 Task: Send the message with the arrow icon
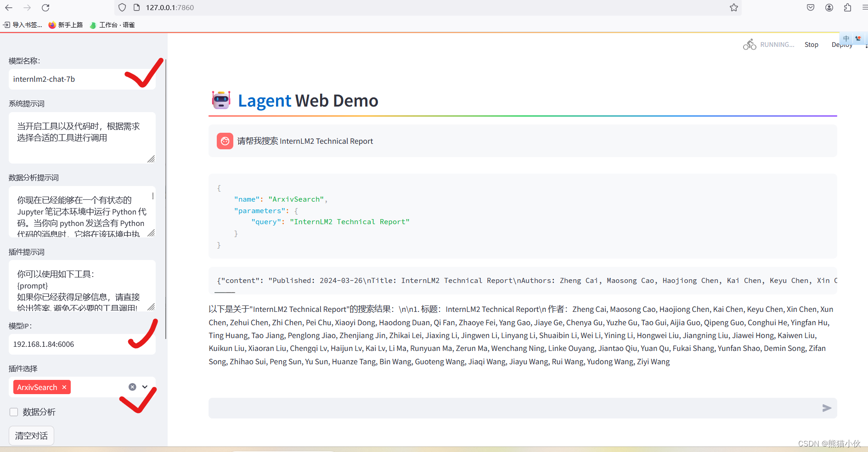coord(827,408)
